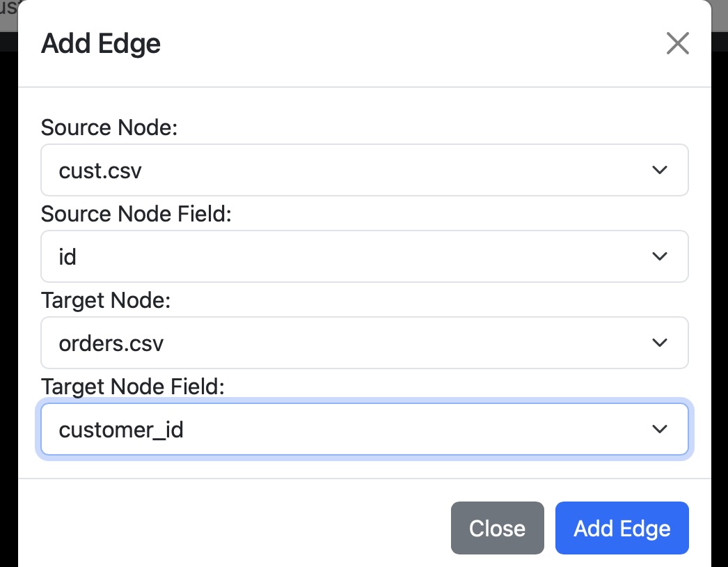Screen dimensions: 728x567
Task: Click the "Add Edge" dialog title
Action: (101, 44)
